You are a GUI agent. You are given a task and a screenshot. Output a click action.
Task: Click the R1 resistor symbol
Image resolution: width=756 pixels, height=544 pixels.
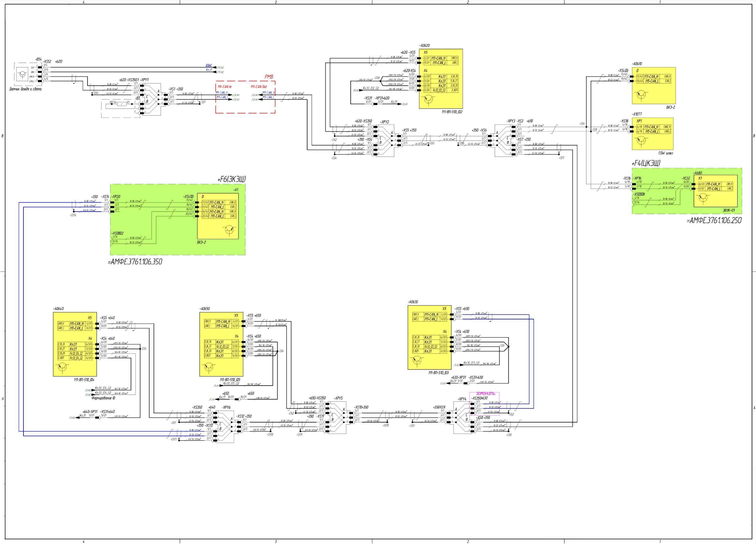coord(122,104)
